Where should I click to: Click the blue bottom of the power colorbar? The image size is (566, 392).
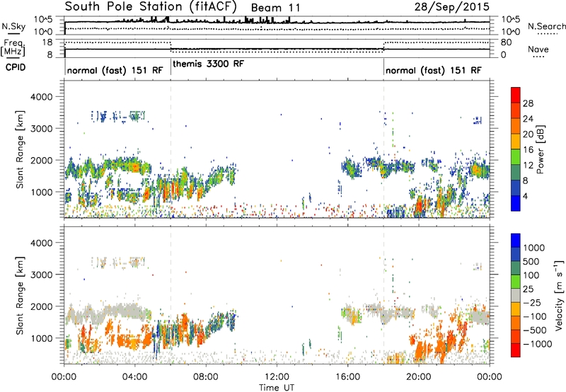click(x=516, y=203)
